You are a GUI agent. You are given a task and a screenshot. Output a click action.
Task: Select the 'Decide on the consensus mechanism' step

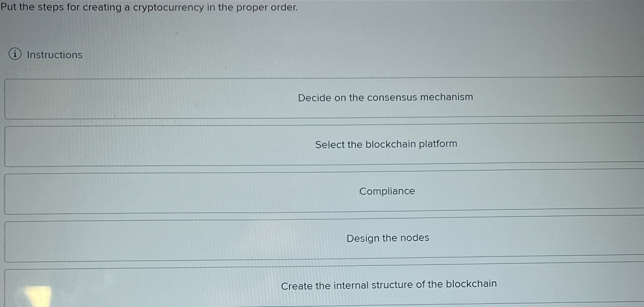[385, 97]
